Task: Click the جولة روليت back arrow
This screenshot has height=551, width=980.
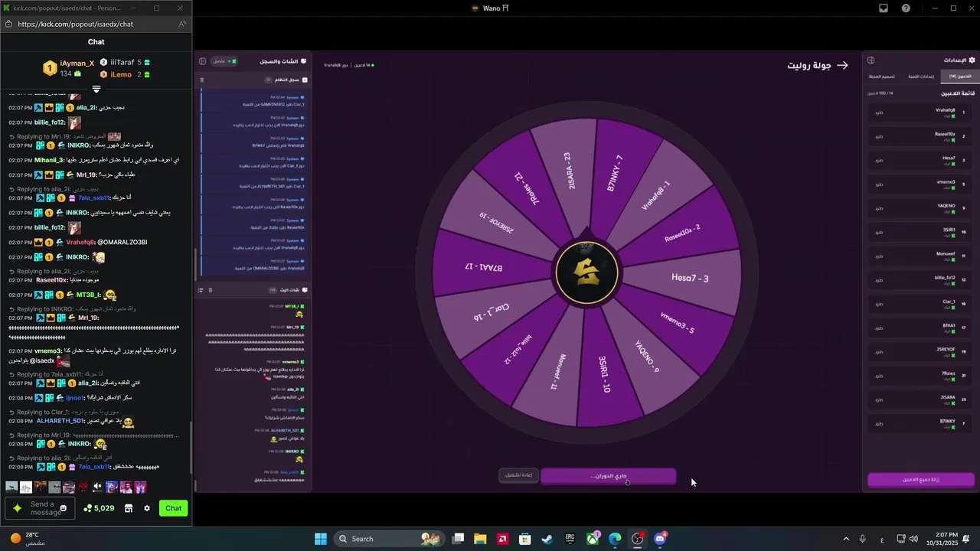Action: coord(843,66)
